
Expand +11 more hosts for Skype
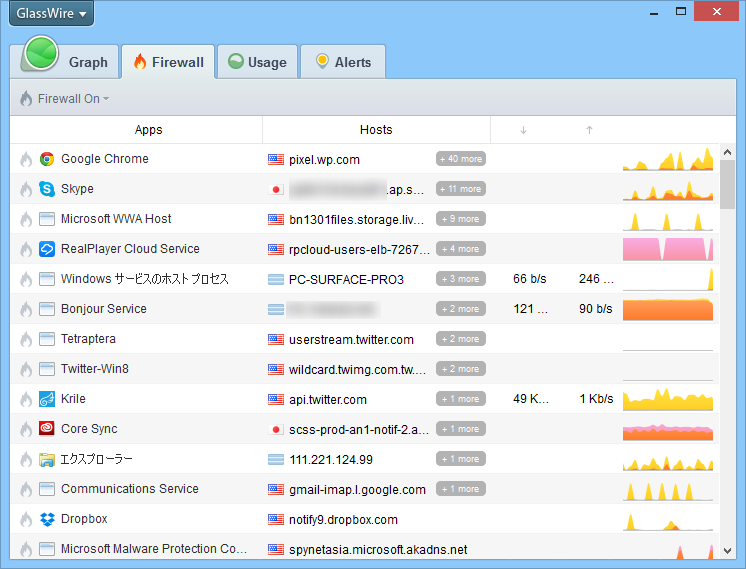[x=461, y=189]
